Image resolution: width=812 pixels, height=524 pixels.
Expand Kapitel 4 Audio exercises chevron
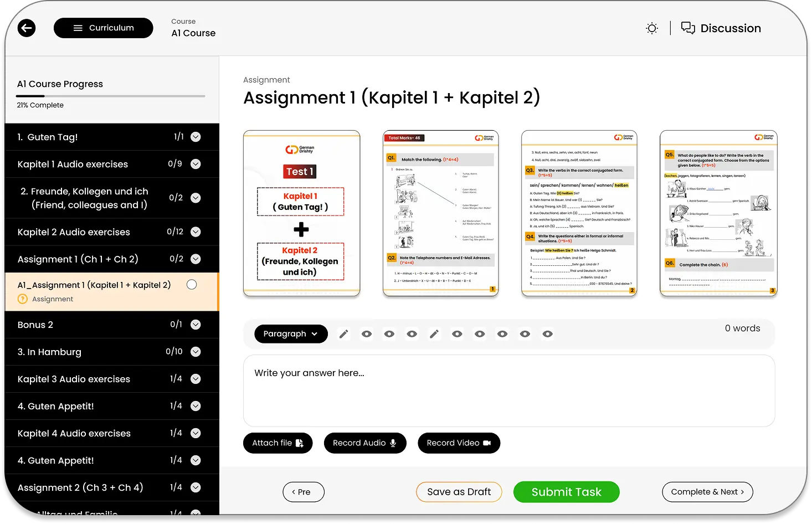[196, 433]
